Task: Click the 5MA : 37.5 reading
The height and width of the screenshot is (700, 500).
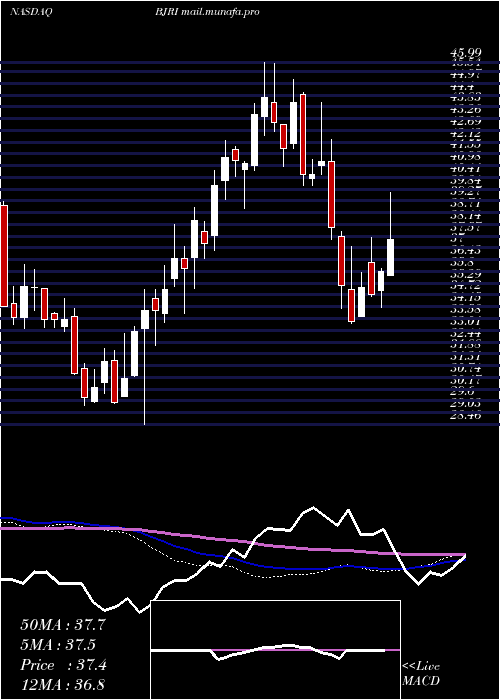Action: pos(58,645)
